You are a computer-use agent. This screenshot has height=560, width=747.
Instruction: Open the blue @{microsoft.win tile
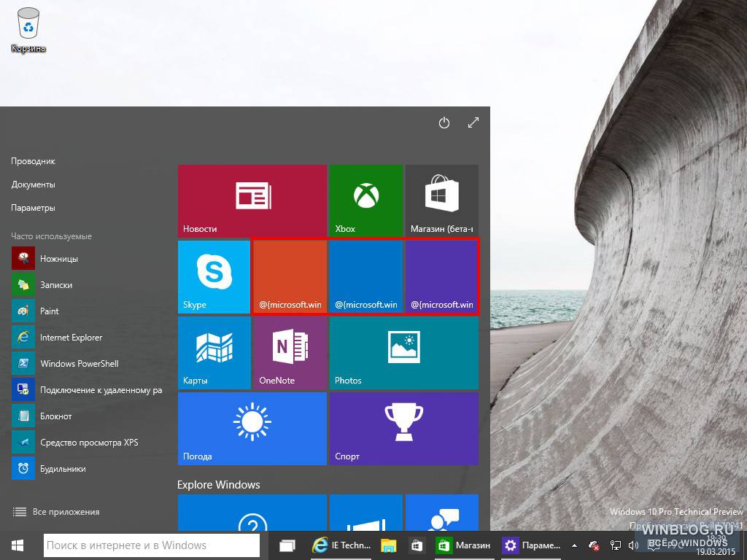tap(366, 276)
